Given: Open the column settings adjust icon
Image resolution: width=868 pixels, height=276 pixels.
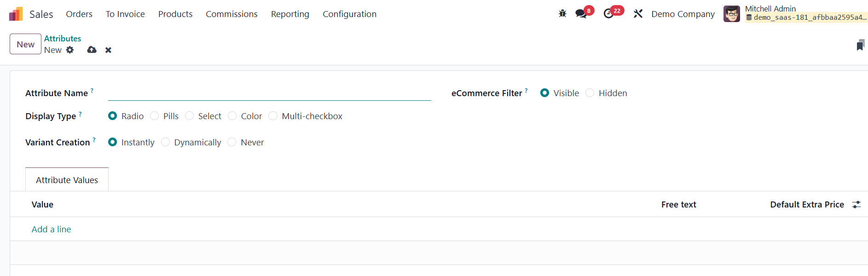Looking at the screenshot, I should tap(856, 205).
